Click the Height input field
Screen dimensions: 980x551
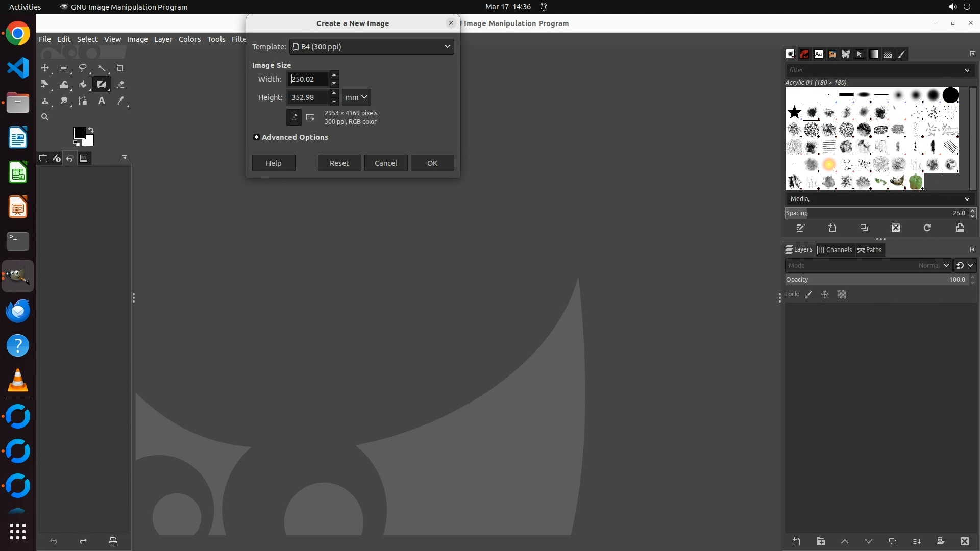308,97
